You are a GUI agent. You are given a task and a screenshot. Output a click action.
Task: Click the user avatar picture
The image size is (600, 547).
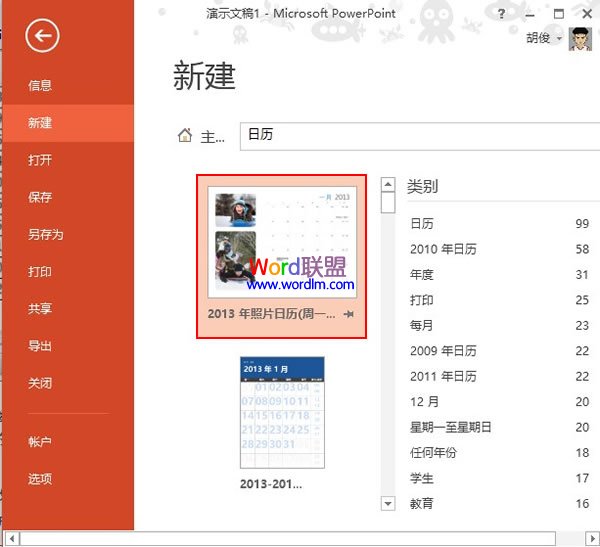(x=580, y=39)
